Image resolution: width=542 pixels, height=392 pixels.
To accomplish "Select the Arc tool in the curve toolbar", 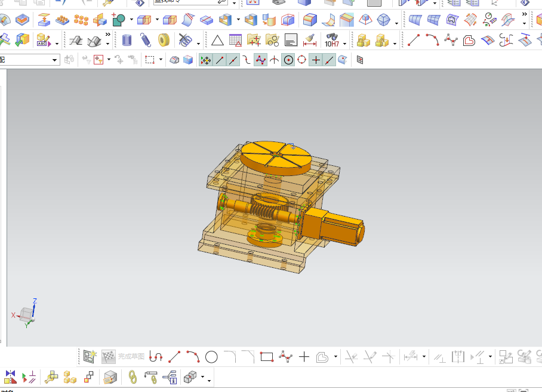I will (432, 41).
